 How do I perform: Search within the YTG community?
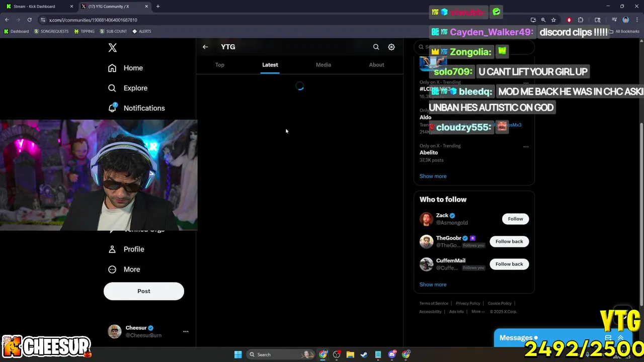coord(376,47)
